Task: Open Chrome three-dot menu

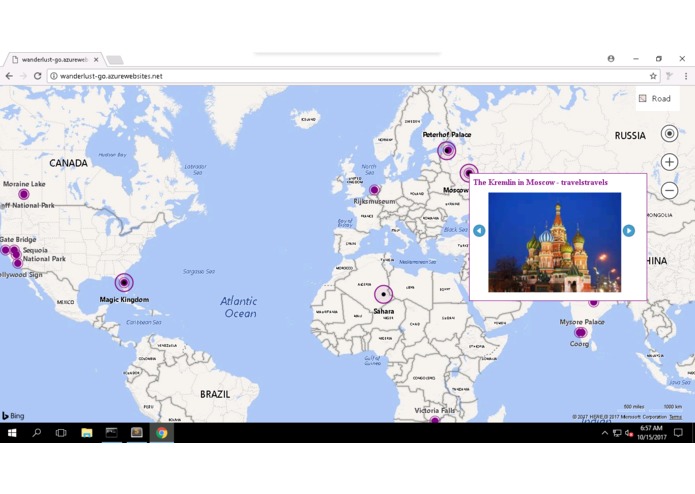Action: [x=686, y=76]
